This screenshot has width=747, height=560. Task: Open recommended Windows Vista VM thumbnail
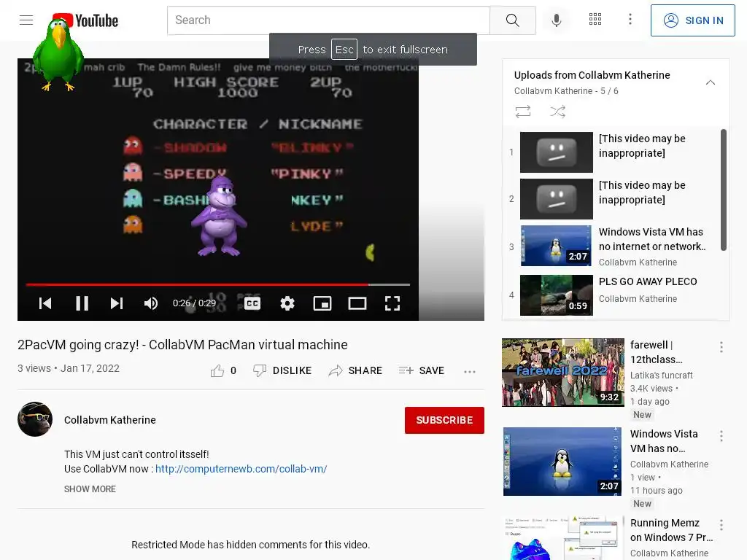point(562,462)
